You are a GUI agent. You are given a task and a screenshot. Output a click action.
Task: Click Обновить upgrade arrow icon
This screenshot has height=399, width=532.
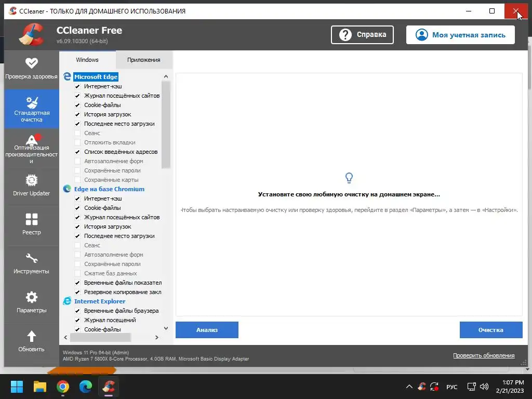pos(31,336)
